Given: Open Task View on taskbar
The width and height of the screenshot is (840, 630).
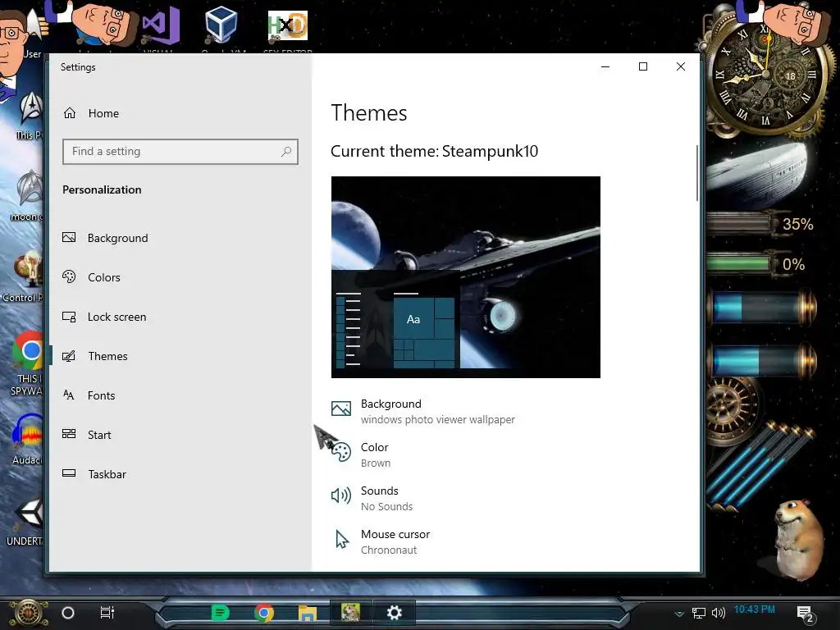Looking at the screenshot, I should pos(107,612).
